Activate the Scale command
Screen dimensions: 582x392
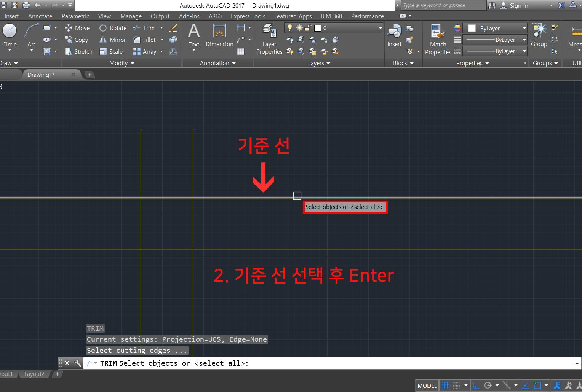coord(111,51)
